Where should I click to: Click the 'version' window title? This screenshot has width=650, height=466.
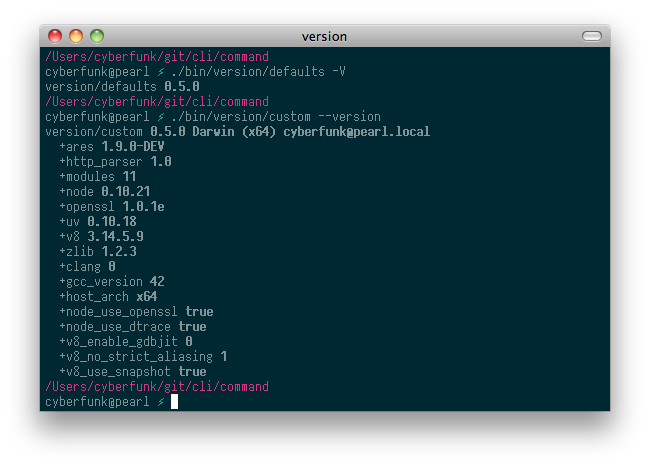[324, 36]
